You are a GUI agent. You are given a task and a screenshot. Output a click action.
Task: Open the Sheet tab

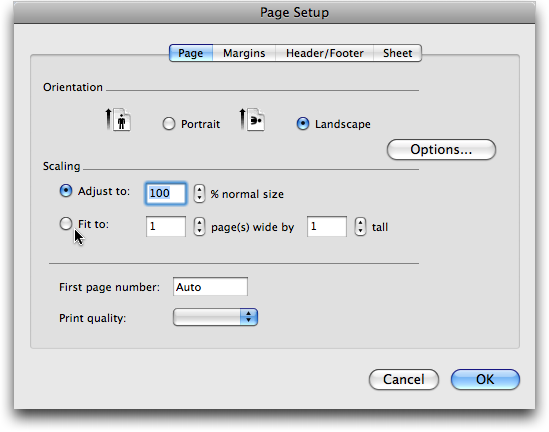[397, 53]
